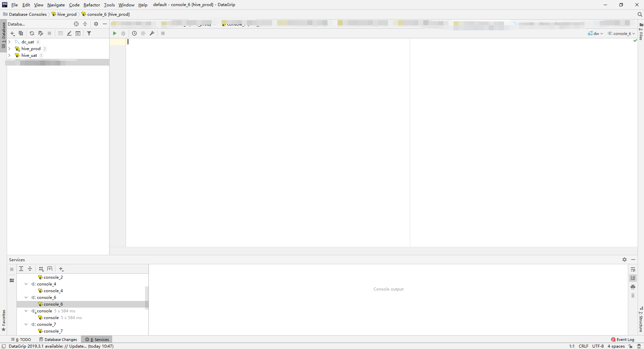
Task: Click the Explain plan bug icon
Action: [123, 33]
